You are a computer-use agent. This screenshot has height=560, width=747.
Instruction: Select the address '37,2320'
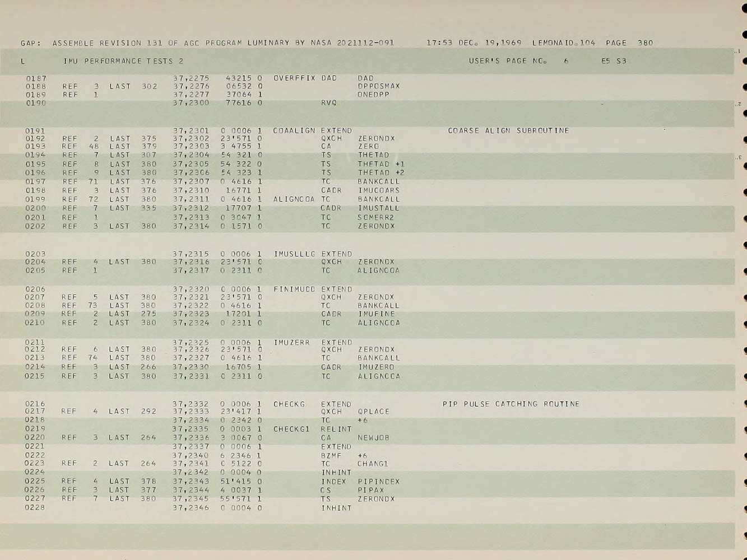pos(191,290)
